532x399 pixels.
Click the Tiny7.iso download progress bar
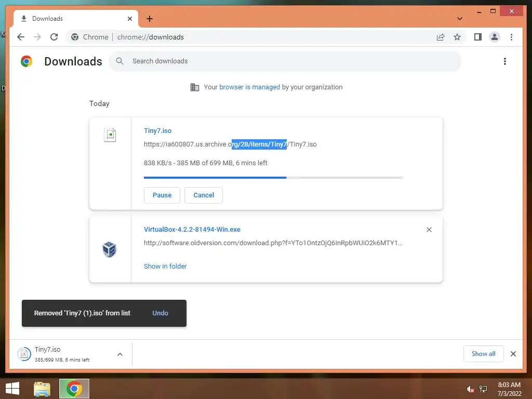273,178
